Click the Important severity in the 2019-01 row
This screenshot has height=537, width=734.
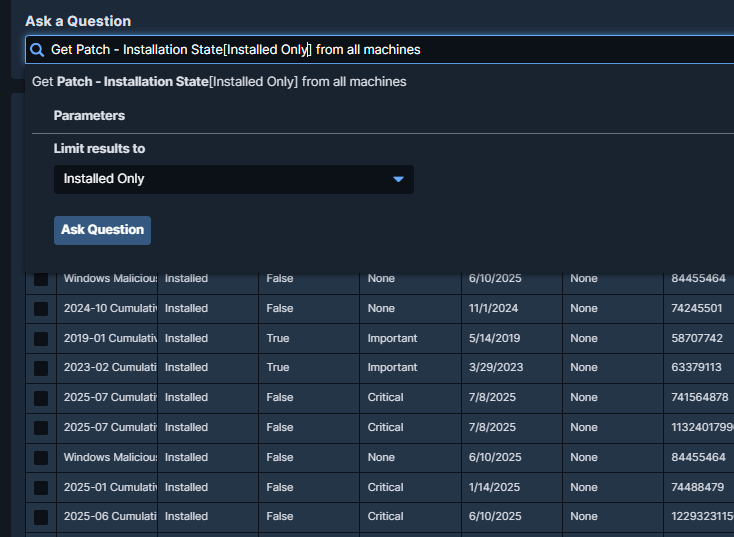click(x=392, y=338)
